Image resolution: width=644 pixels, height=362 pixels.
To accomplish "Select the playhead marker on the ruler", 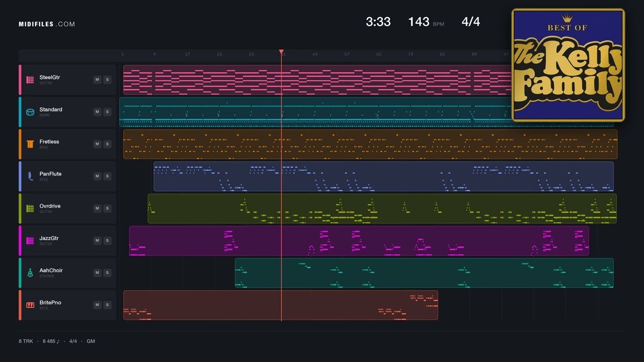I will coord(281,52).
